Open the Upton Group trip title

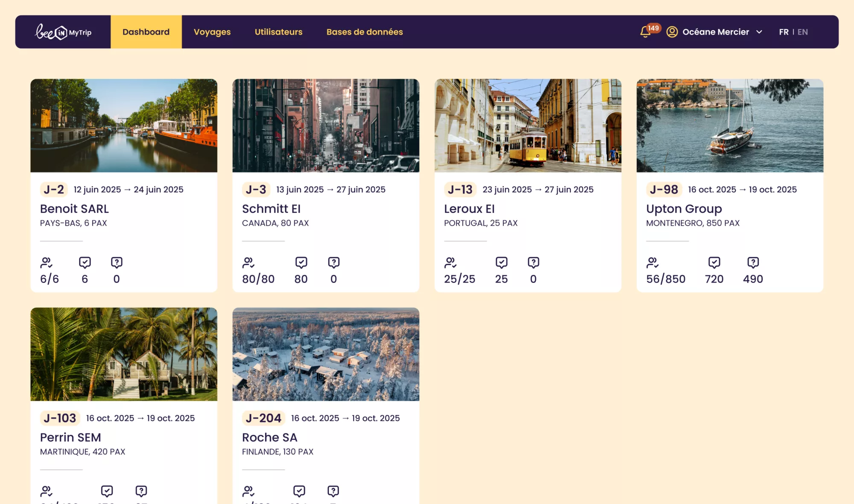tap(684, 209)
